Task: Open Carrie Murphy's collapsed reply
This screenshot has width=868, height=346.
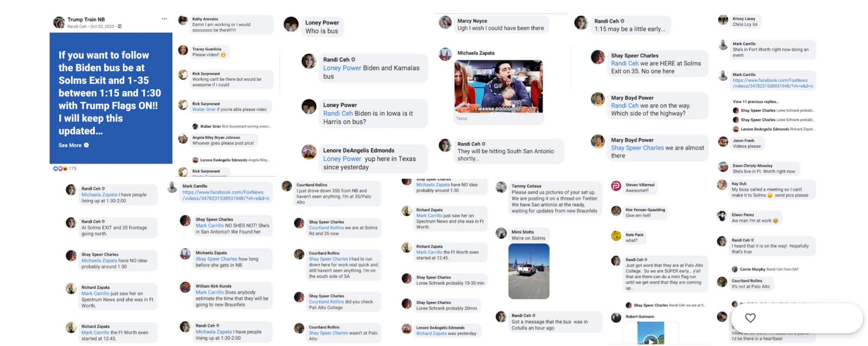Action: click(765, 269)
